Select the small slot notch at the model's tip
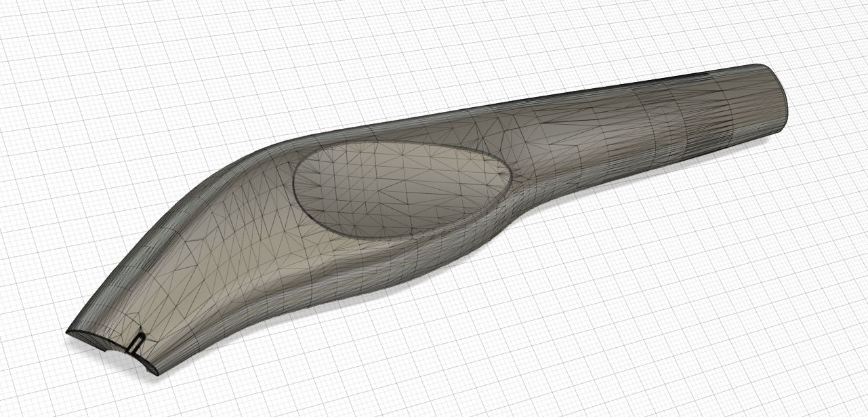This screenshot has height=417, width=868. pyautogui.click(x=136, y=344)
